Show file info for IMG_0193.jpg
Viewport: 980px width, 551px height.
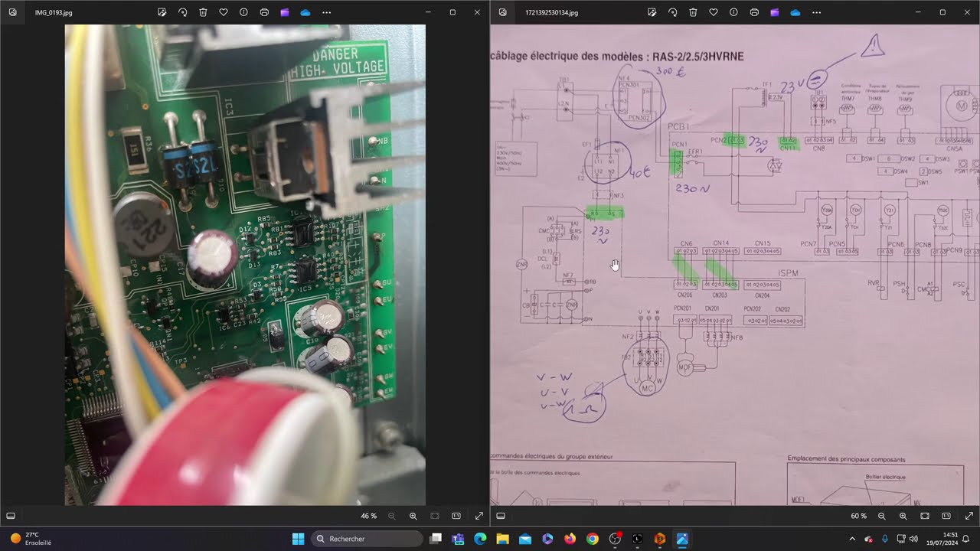pos(243,12)
